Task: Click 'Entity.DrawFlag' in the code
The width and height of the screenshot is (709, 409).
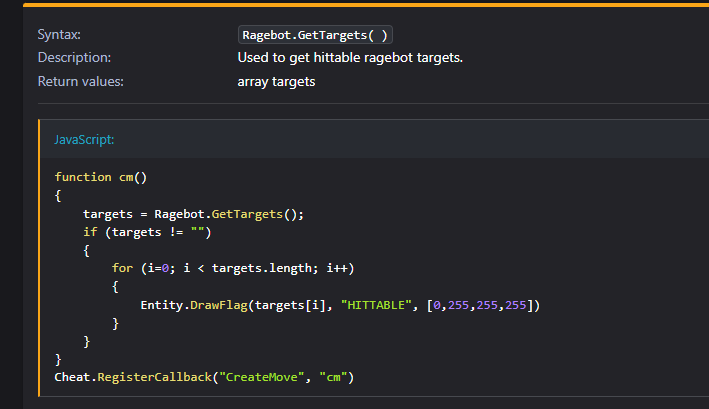Action: (194, 306)
